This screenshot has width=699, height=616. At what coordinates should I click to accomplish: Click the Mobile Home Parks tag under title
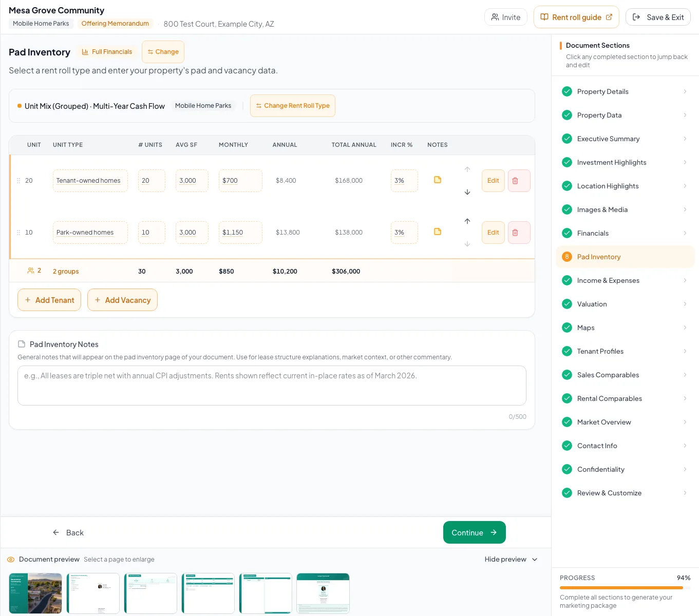pos(41,24)
